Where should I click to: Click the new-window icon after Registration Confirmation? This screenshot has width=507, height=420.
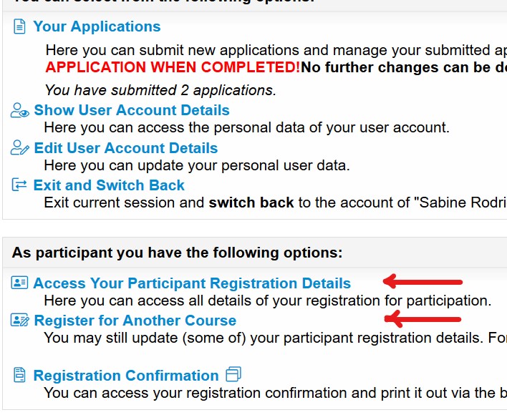[x=233, y=374]
